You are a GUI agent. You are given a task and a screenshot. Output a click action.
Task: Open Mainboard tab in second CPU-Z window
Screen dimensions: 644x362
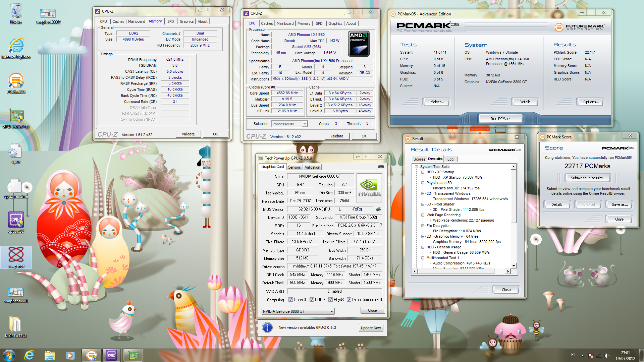285,23
